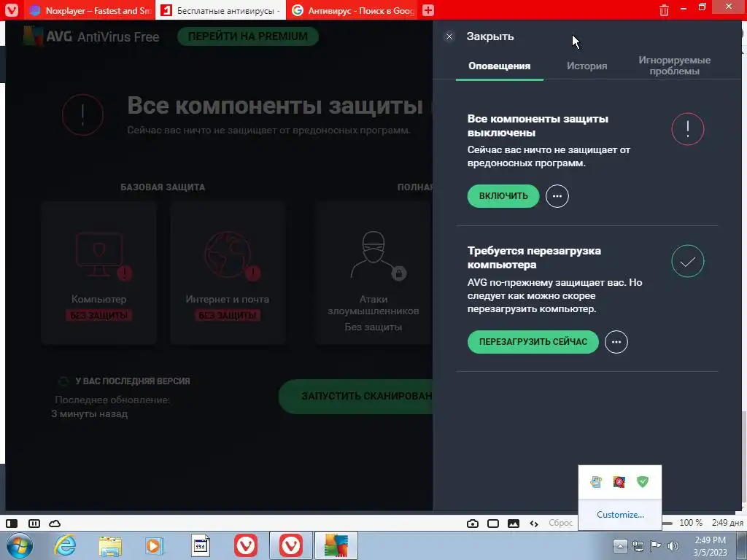
Task: Open more options next to ВКЛЮЧИТЬ
Action: [x=557, y=196]
